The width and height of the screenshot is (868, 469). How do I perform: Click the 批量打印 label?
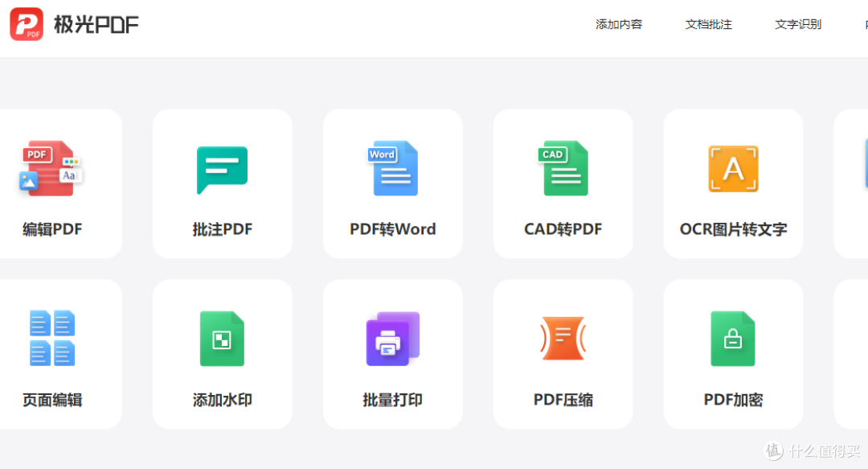point(392,400)
